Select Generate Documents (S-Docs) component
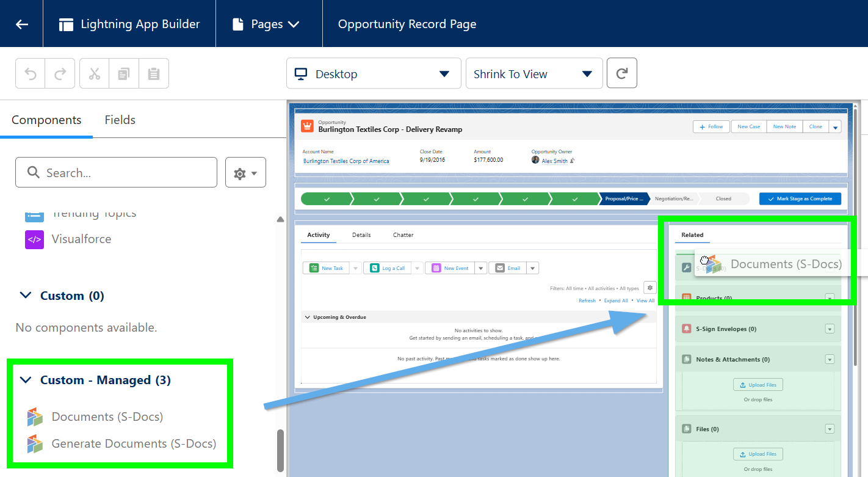The width and height of the screenshot is (868, 477). (x=134, y=443)
